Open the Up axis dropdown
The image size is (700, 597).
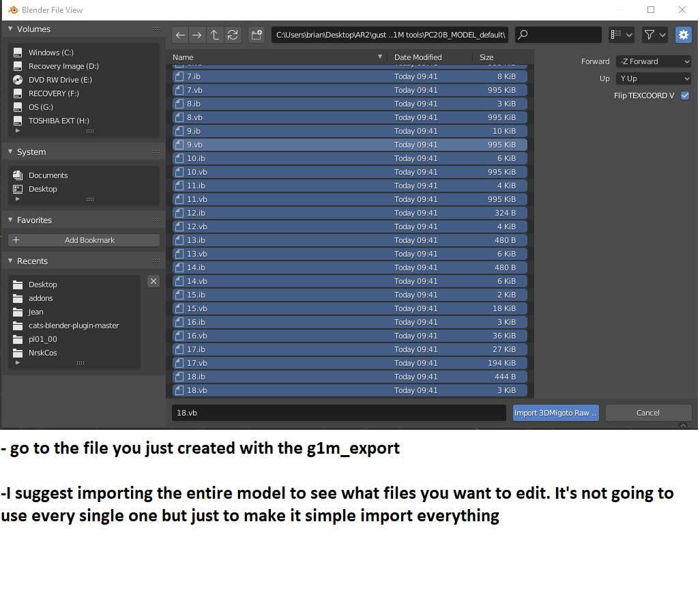[654, 78]
